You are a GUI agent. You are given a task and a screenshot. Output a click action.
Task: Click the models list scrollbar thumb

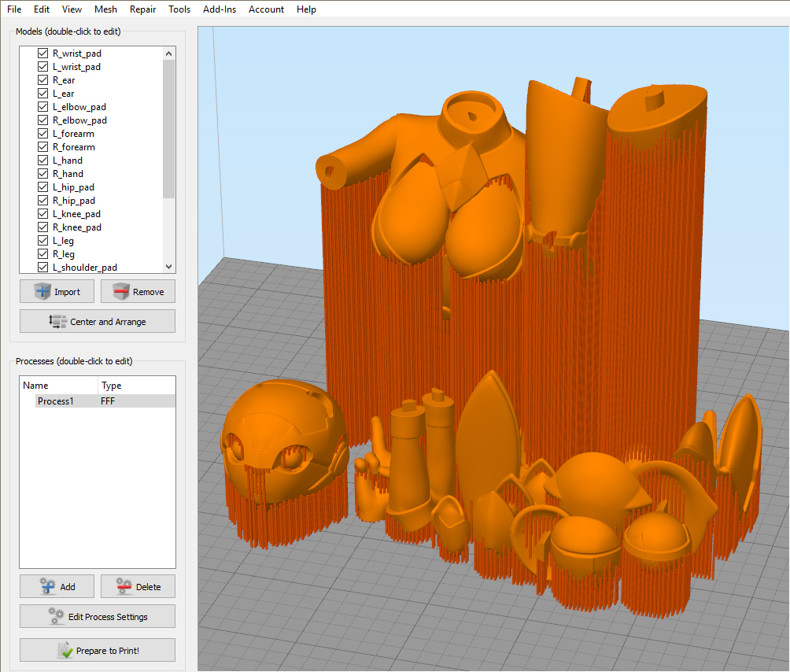169,129
